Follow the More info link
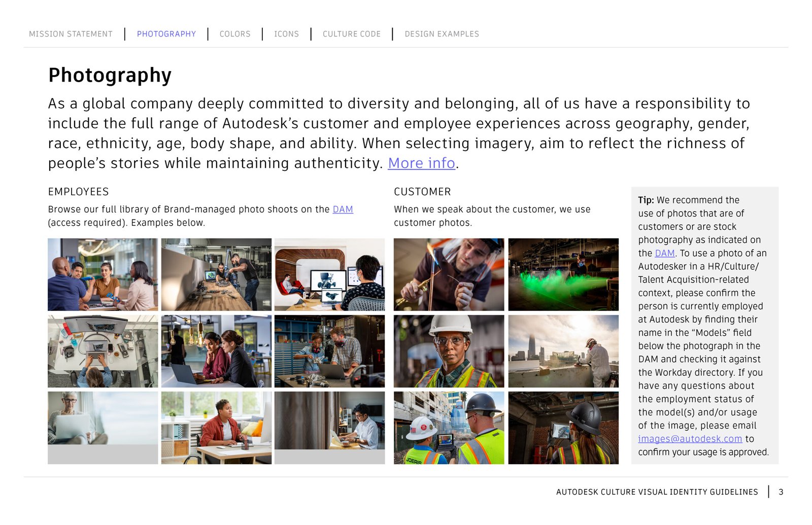 pos(421,163)
